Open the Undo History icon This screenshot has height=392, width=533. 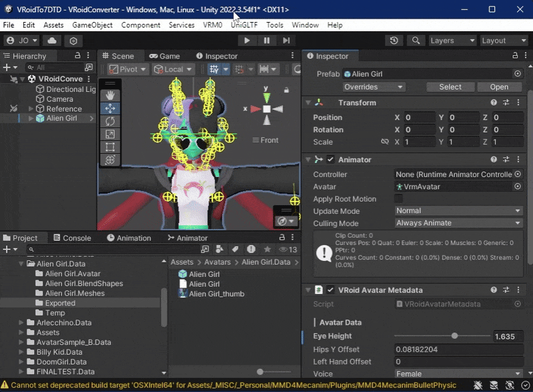pyautogui.click(x=394, y=41)
